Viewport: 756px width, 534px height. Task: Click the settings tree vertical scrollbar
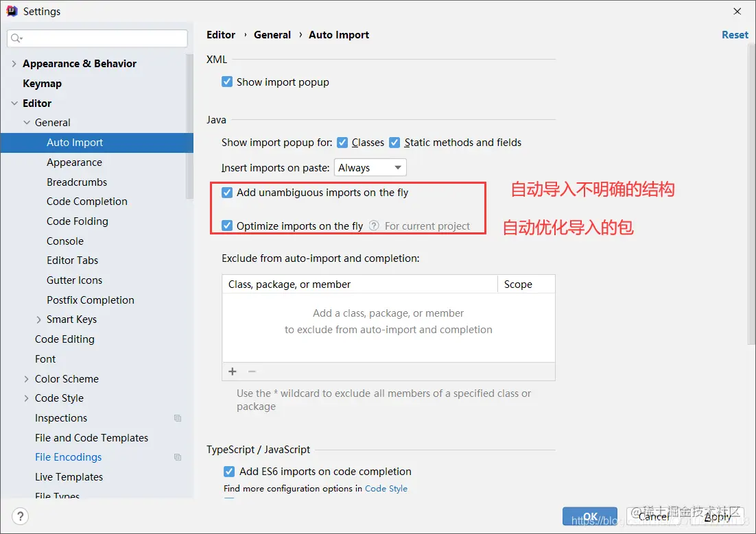189,126
